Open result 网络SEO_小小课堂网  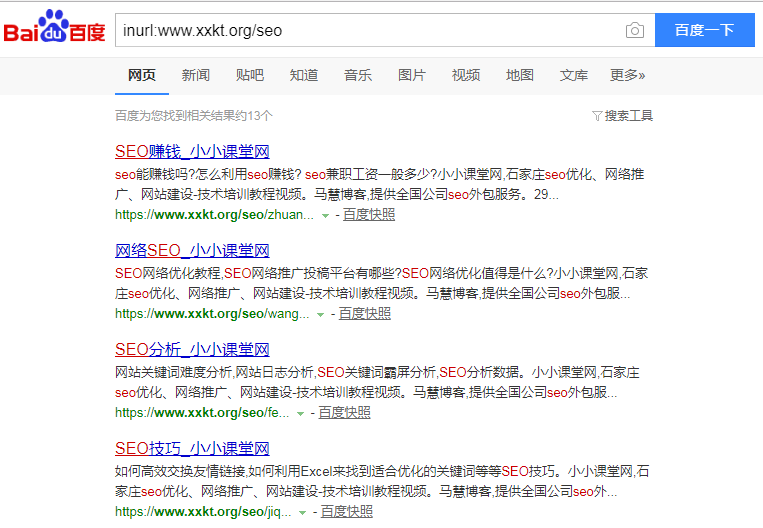(192, 250)
